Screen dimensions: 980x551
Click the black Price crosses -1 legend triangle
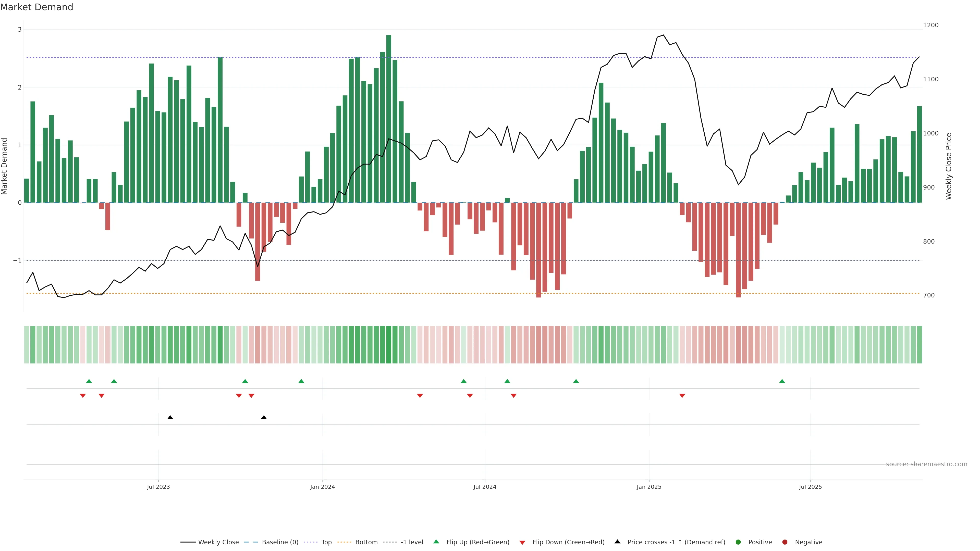617,542
